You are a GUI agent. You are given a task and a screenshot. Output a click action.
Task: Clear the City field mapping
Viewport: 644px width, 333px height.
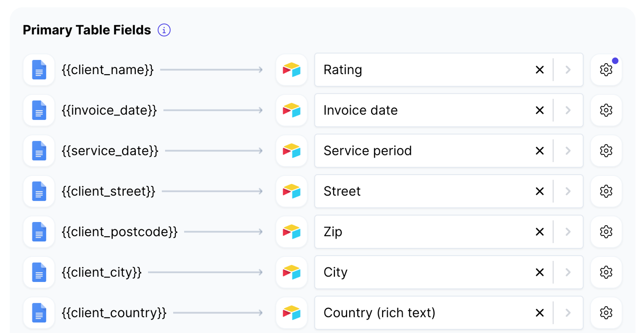pos(540,272)
